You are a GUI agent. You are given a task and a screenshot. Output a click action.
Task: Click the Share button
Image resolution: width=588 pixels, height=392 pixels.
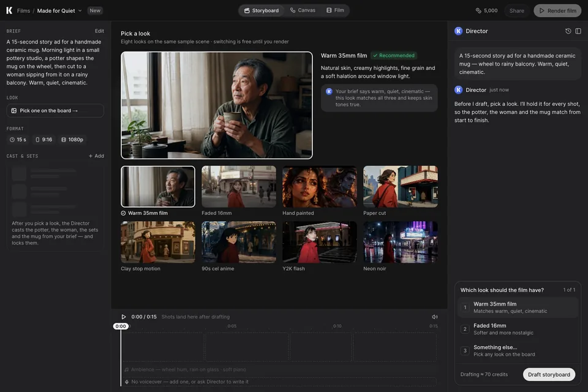coord(517,10)
